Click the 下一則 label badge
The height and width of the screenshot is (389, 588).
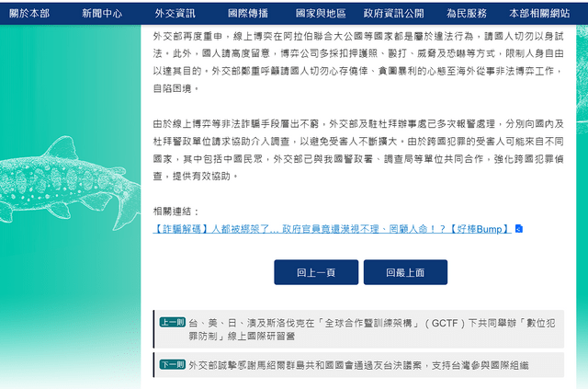coord(173,364)
